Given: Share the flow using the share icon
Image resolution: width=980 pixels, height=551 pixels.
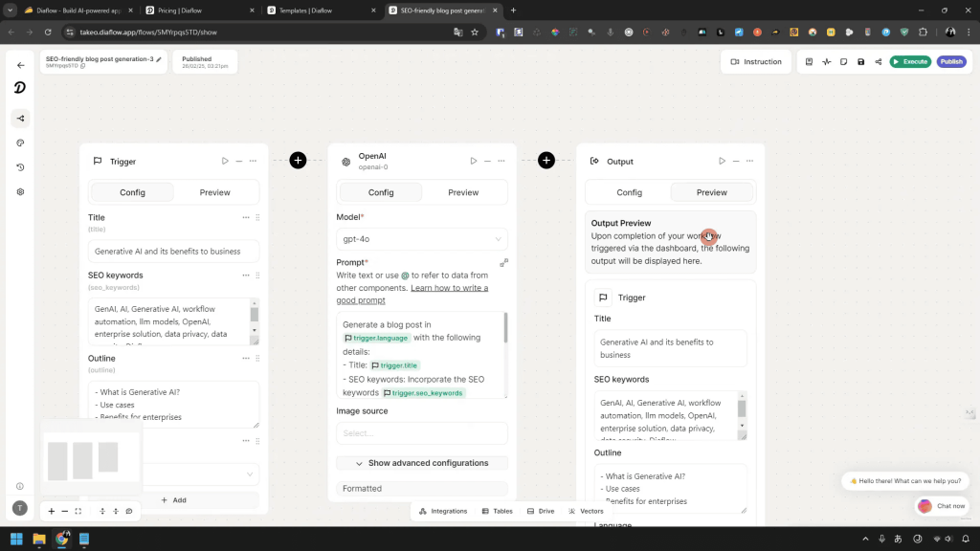Looking at the screenshot, I should click(879, 62).
